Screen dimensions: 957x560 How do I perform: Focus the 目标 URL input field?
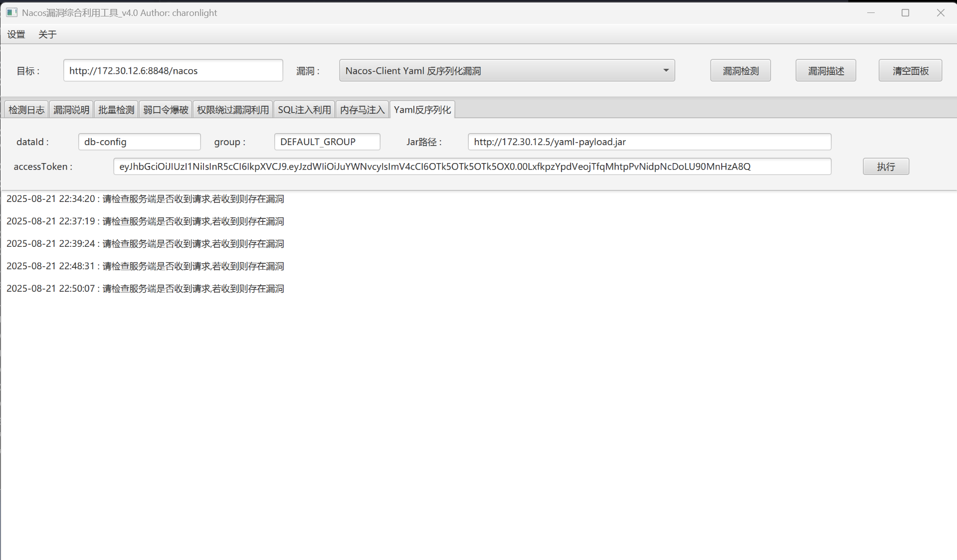173,70
